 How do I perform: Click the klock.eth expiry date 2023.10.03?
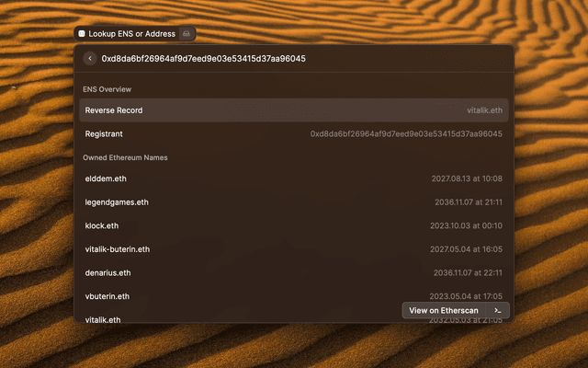pos(467,225)
